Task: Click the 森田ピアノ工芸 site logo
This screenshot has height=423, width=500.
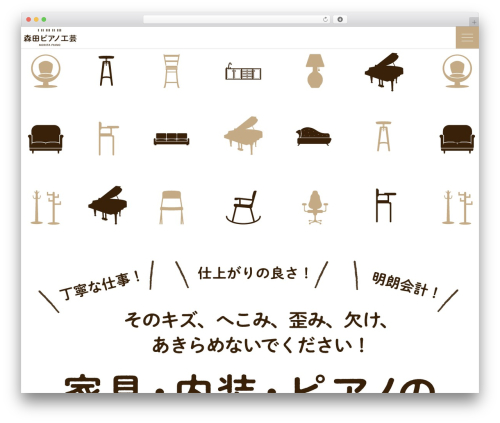Action: 50,38
